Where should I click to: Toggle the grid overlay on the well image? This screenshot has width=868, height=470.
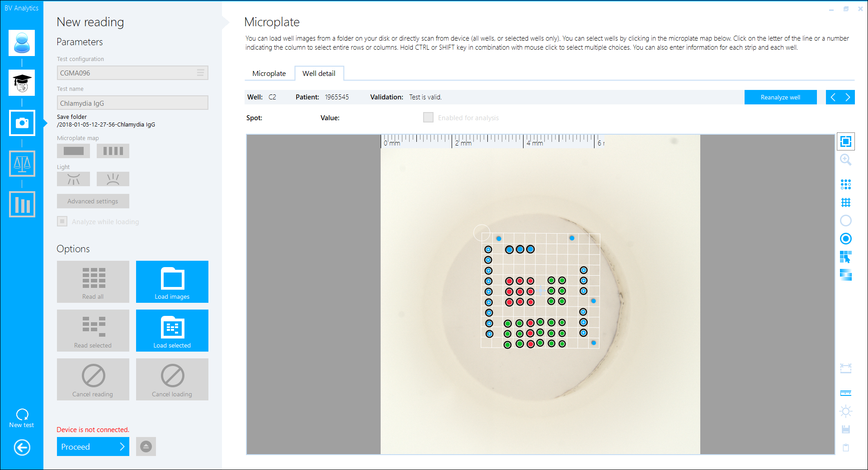(846, 202)
